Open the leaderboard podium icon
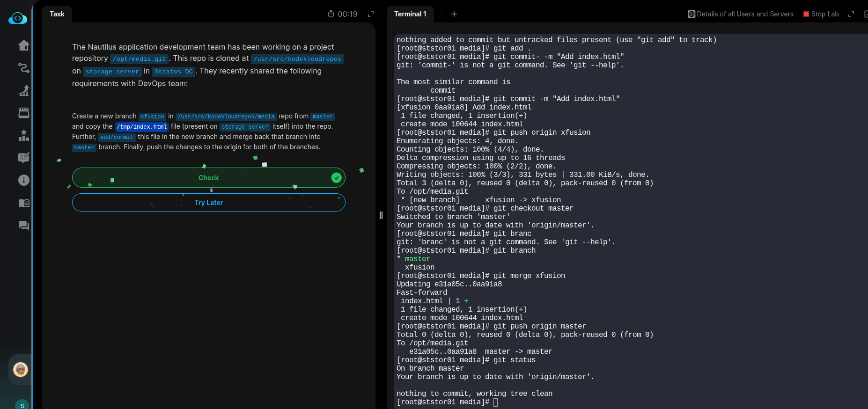Image resolution: width=868 pixels, height=409 pixels. pyautogui.click(x=24, y=135)
